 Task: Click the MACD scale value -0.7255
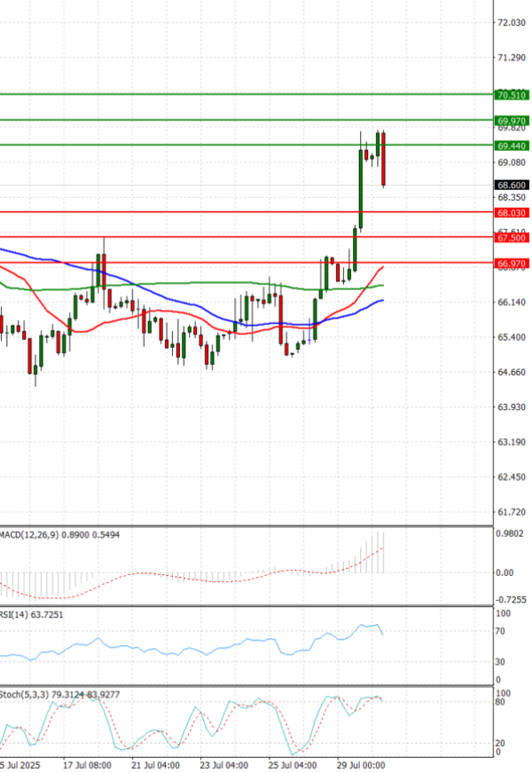tap(512, 600)
